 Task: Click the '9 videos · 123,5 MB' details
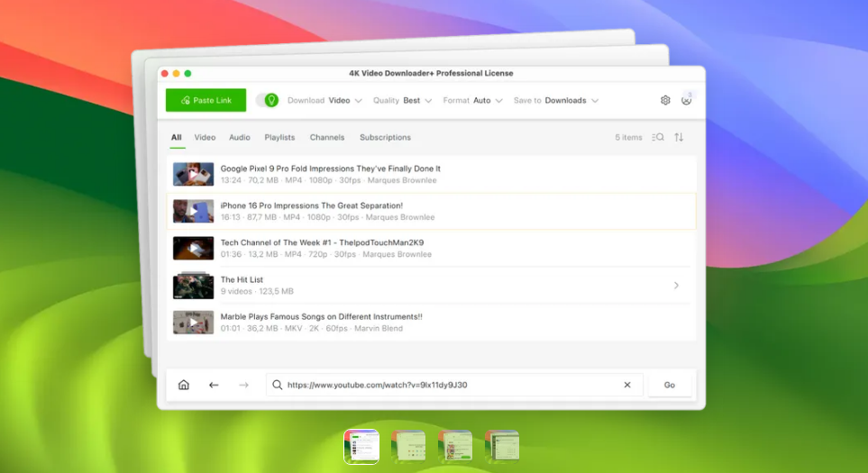pyautogui.click(x=257, y=292)
